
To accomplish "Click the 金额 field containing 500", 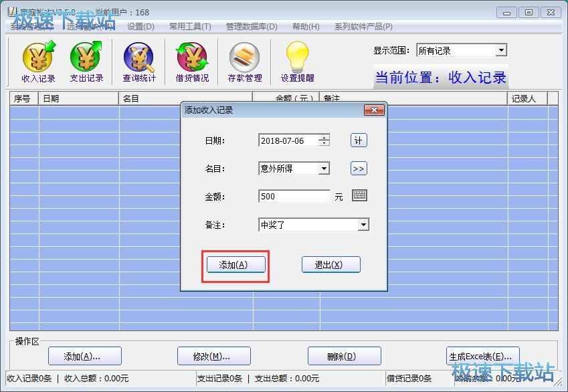I will pos(294,197).
